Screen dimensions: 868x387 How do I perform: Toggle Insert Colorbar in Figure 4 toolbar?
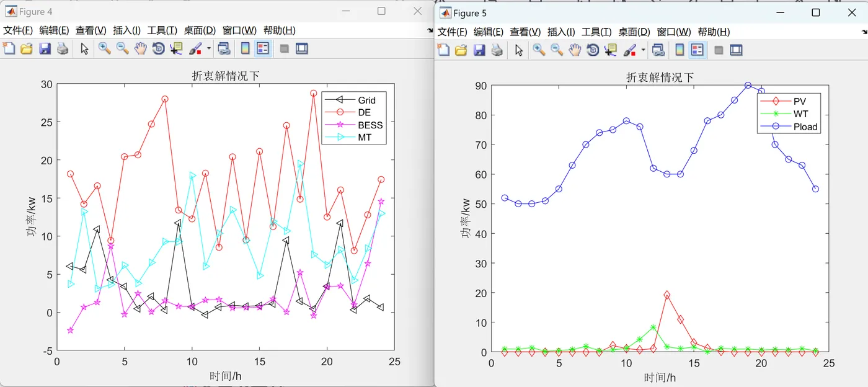click(x=245, y=48)
